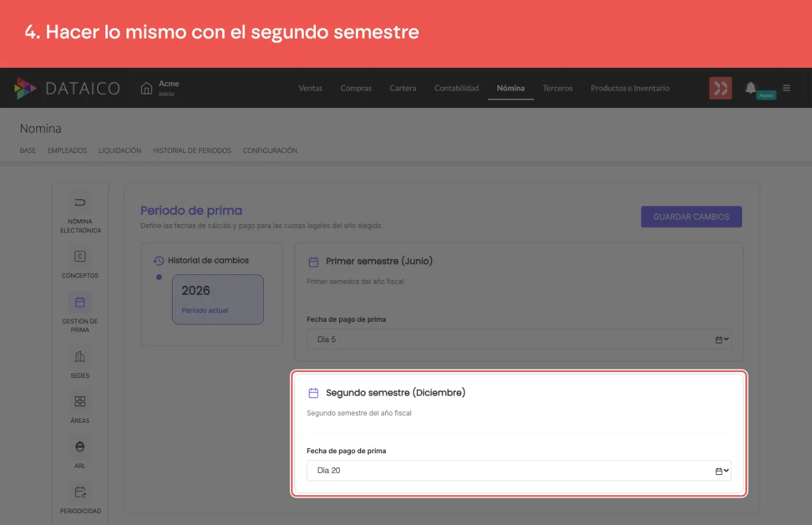Open the Periodicidad calendar icon

(x=80, y=491)
